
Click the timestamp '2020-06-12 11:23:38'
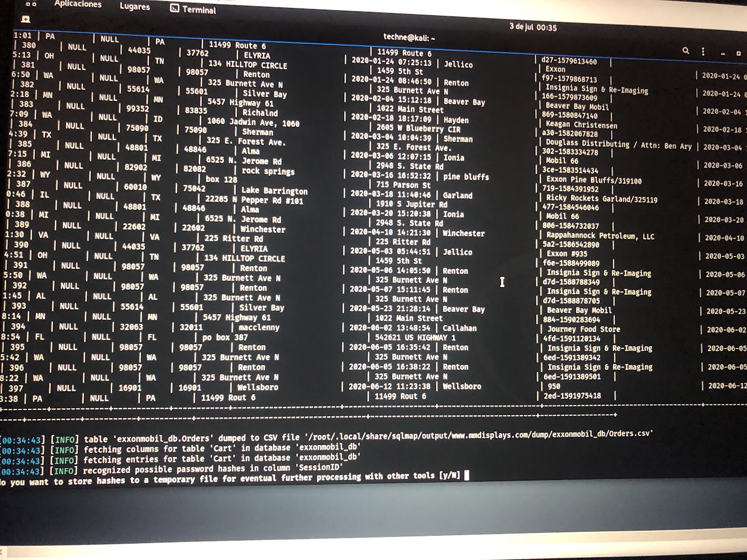[389, 386]
